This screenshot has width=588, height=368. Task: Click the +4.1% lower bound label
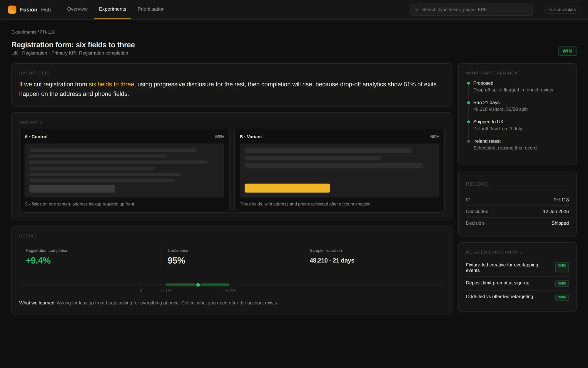click(x=166, y=291)
